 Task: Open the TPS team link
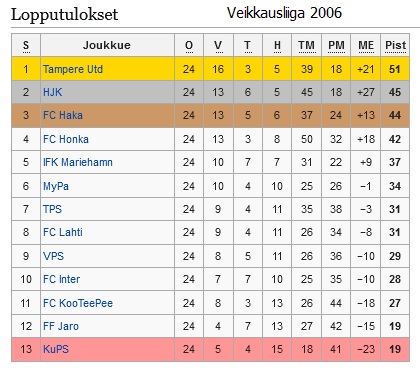click(x=52, y=209)
